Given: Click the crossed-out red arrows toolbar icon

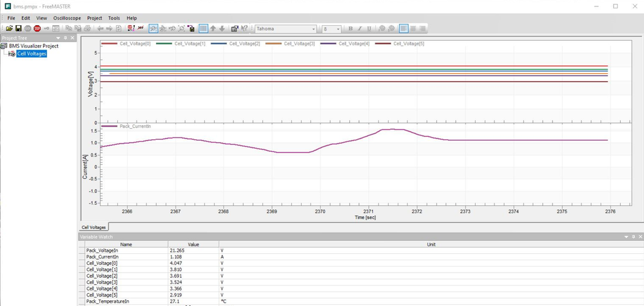Looking at the screenshot, I should (x=141, y=28).
